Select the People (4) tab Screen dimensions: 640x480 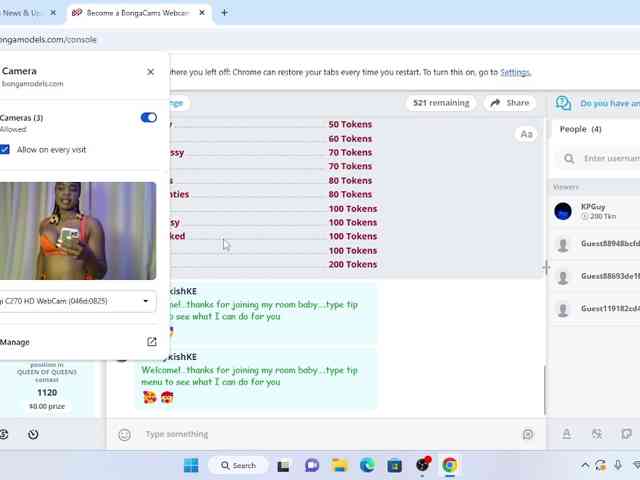coord(580,129)
